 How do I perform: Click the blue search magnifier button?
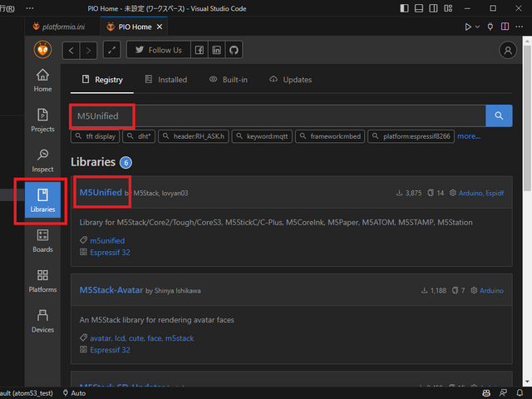499,116
